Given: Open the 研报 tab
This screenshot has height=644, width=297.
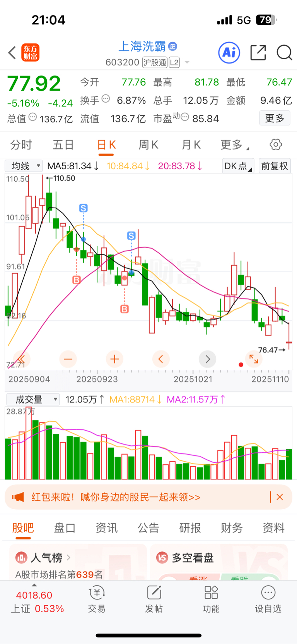Looking at the screenshot, I should 190,528.
